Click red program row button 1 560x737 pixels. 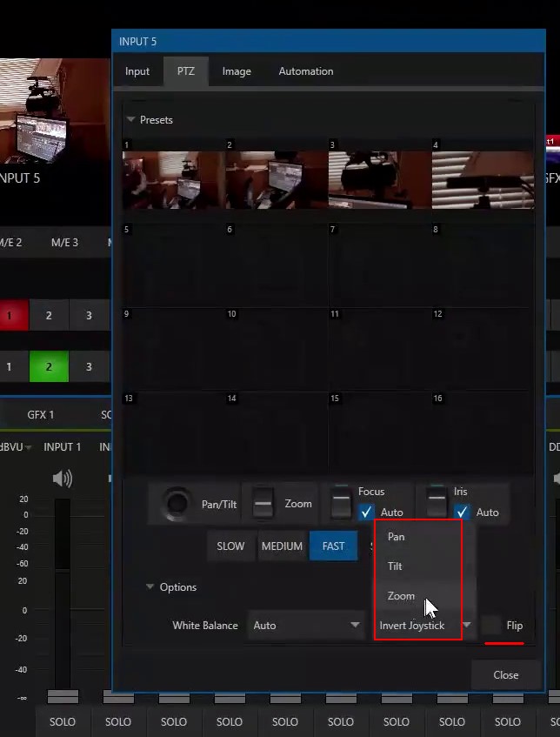click(x=14, y=315)
